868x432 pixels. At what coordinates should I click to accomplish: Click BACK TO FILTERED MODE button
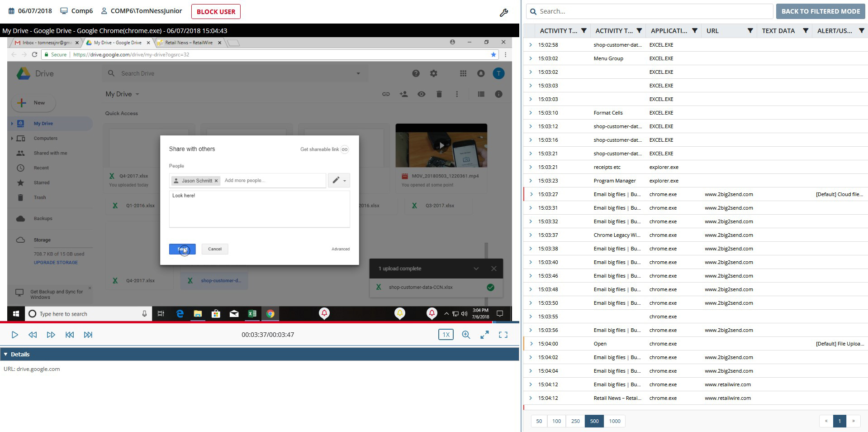[x=821, y=11]
